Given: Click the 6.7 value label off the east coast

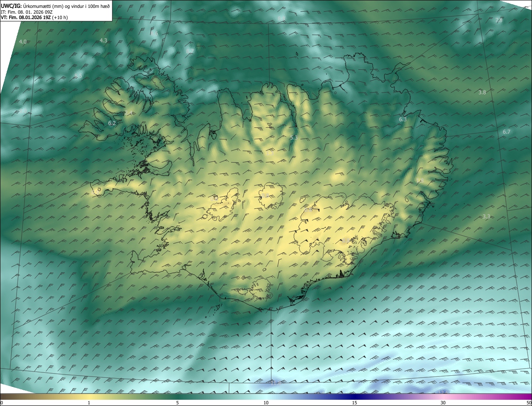Looking at the screenshot, I should [506, 132].
